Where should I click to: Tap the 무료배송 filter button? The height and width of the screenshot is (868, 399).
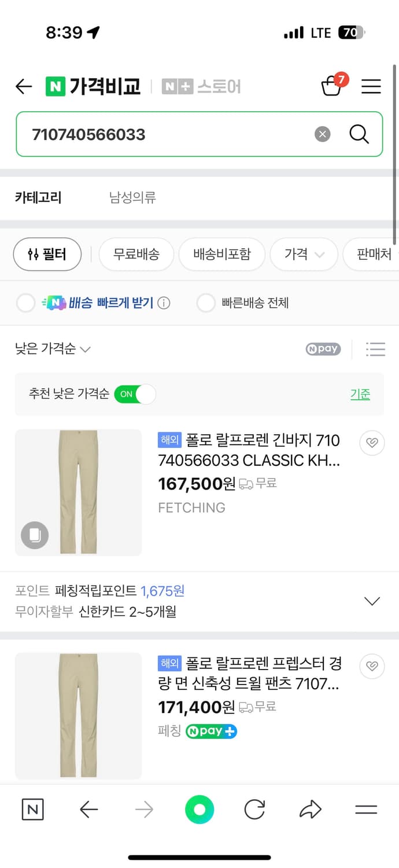[136, 254]
